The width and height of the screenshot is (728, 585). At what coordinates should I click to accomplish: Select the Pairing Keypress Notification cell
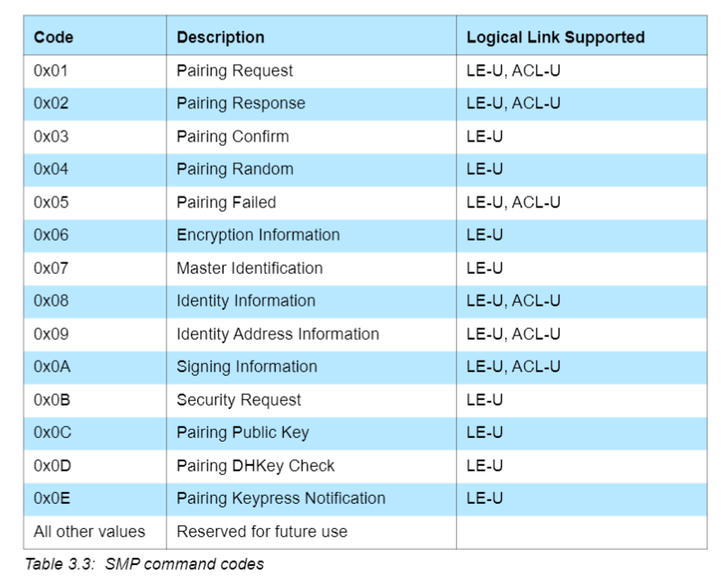(x=280, y=498)
